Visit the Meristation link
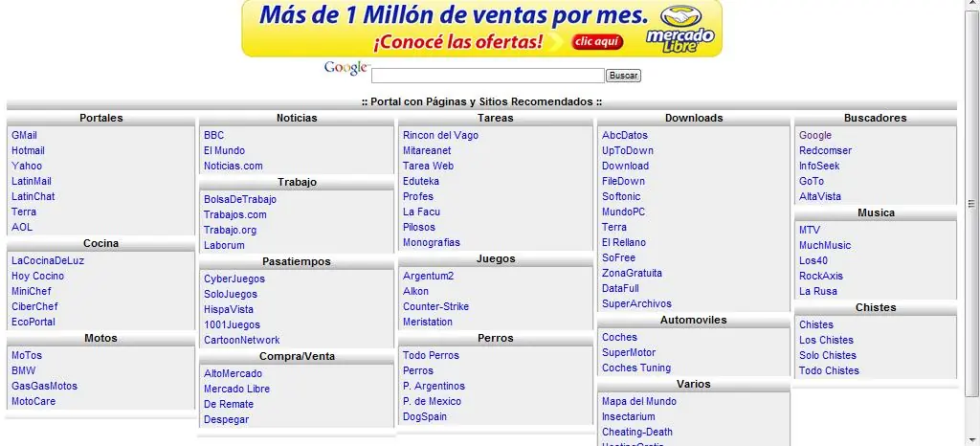Image resolution: width=980 pixels, height=446 pixels. coord(428,323)
